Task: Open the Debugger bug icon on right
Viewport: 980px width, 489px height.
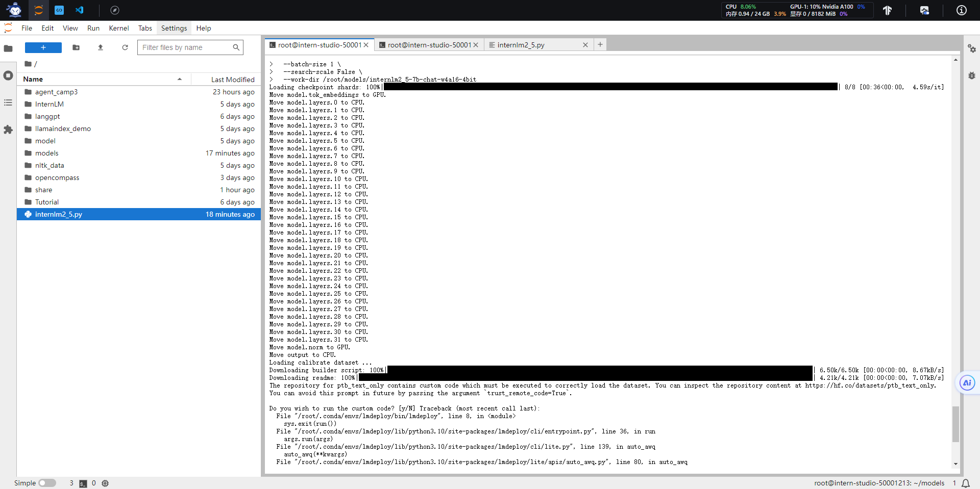Action: coord(972,75)
